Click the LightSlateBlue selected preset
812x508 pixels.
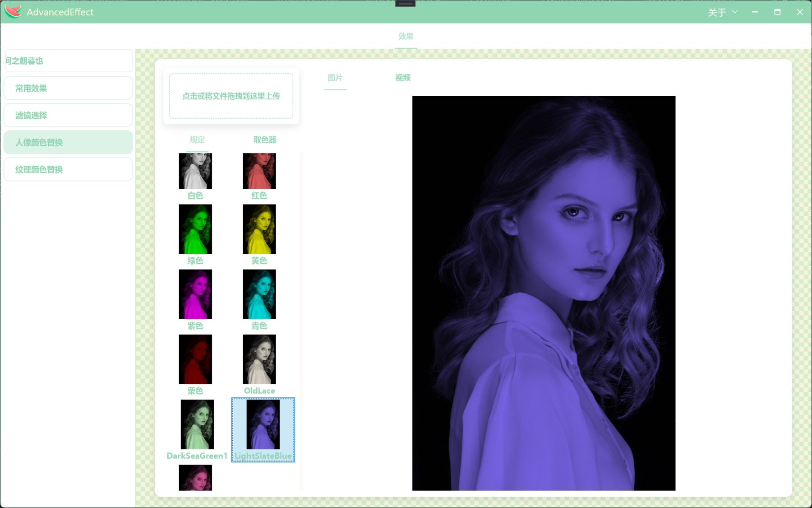coord(263,430)
